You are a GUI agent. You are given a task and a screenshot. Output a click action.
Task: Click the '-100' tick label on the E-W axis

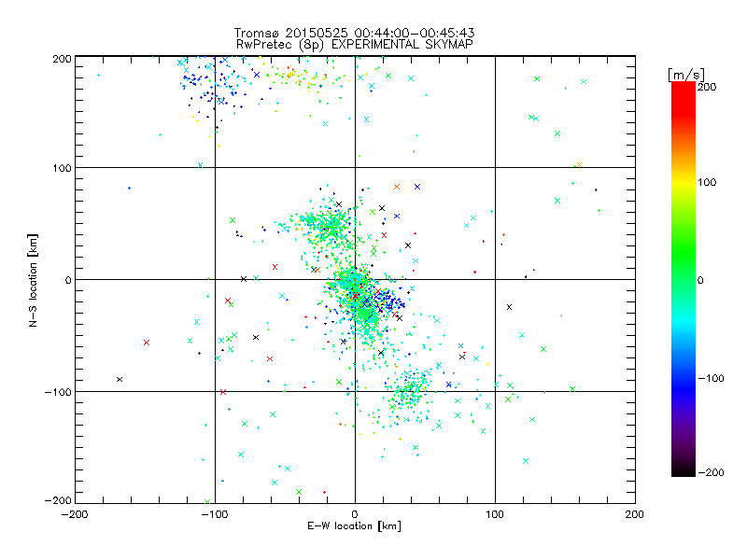[215, 514]
